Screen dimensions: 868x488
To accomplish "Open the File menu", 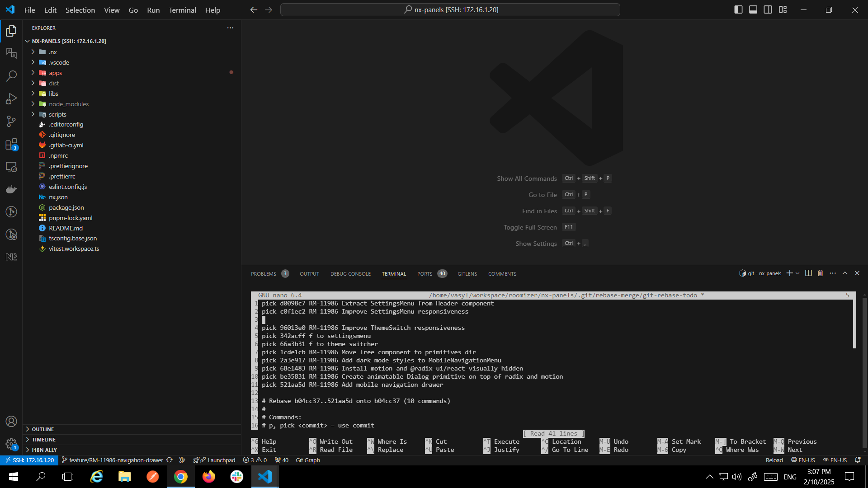I will (30, 10).
